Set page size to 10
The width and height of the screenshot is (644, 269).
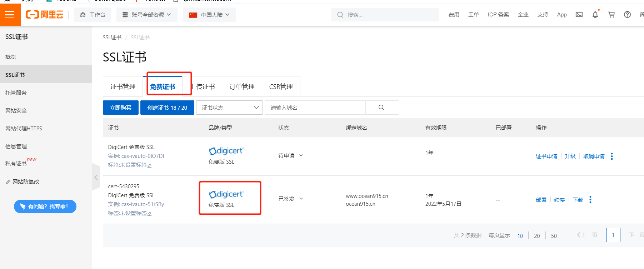pyautogui.click(x=520, y=236)
